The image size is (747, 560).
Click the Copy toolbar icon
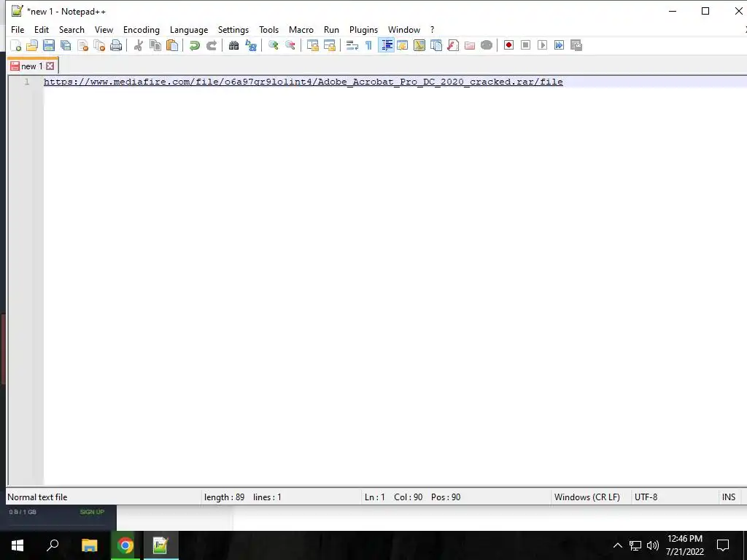tap(155, 45)
